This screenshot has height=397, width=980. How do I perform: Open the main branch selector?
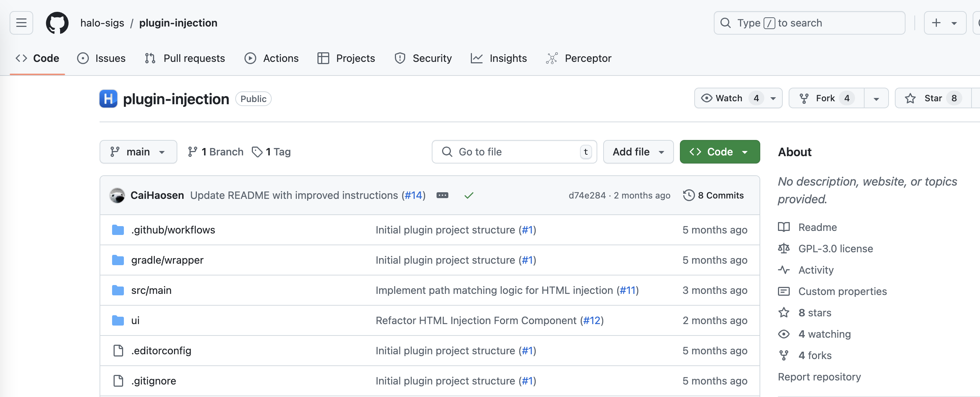tap(138, 152)
